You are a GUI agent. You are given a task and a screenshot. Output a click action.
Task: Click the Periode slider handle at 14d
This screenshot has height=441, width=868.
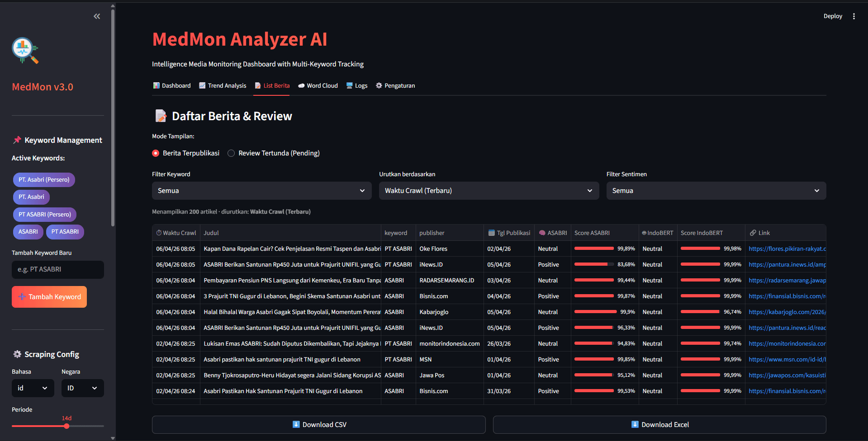66,426
